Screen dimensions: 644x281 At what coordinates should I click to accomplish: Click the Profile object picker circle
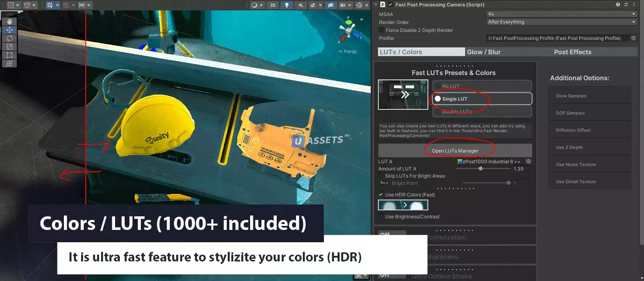[x=633, y=38]
